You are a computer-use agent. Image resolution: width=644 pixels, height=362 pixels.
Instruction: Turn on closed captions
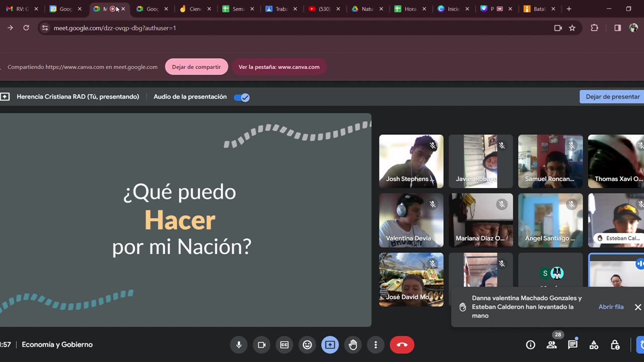pyautogui.click(x=284, y=345)
